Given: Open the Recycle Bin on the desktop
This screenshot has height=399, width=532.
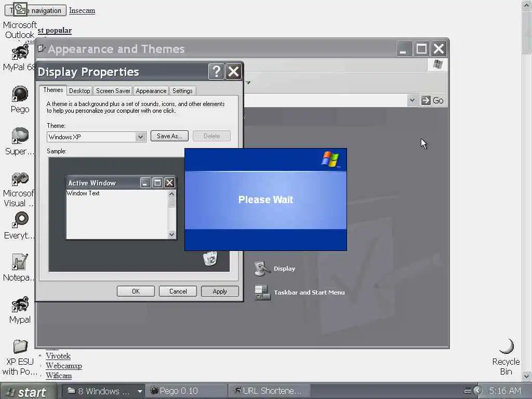Looking at the screenshot, I should tap(506, 357).
